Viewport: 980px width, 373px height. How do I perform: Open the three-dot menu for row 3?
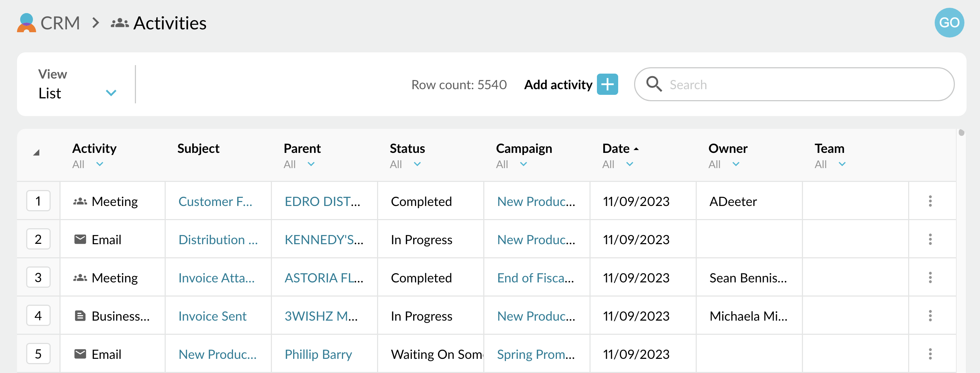pos(930,277)
